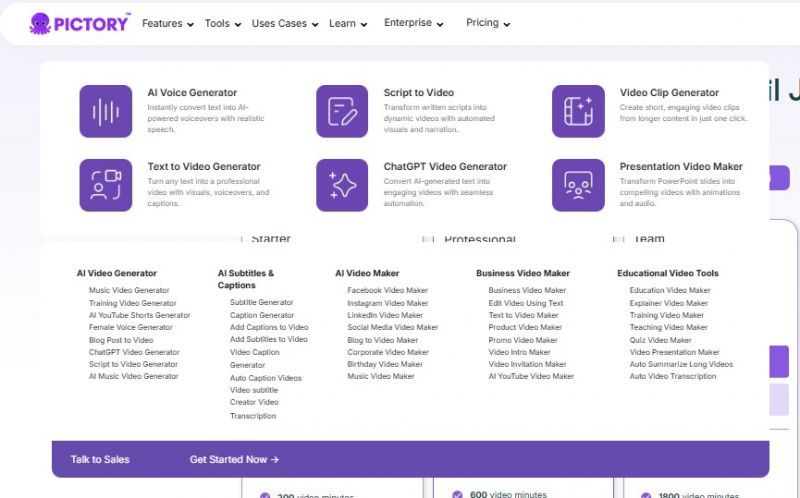The height and width of the screenshot is (498, 800).
Task: Click the Text to Video Generator icon
Action: point(105,185)
